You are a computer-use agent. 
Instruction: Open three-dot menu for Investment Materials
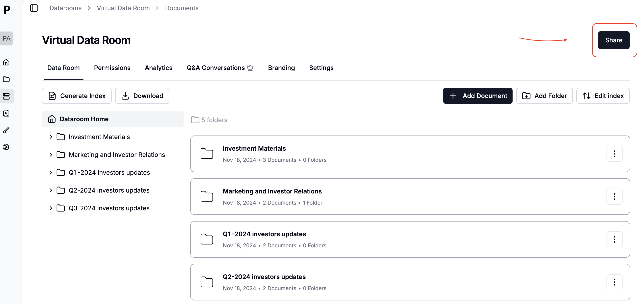614,154
